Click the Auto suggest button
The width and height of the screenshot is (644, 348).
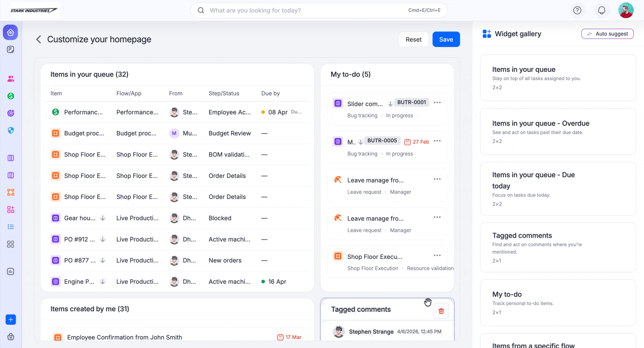pyautogui.click(x=607, y=34)
